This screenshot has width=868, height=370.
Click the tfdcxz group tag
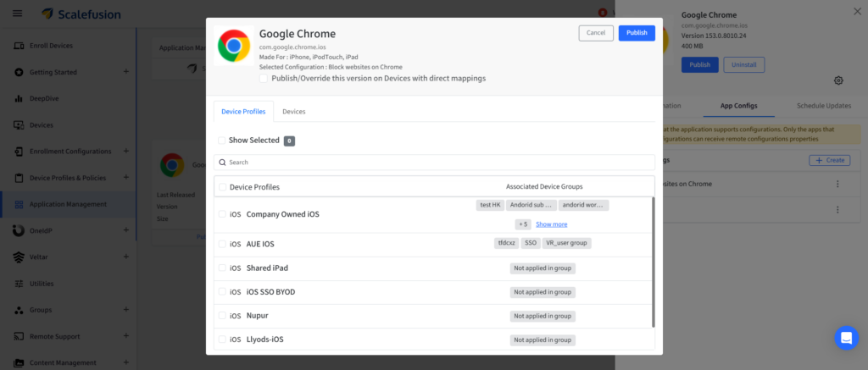pyautogui.click(x=507, y=243)
